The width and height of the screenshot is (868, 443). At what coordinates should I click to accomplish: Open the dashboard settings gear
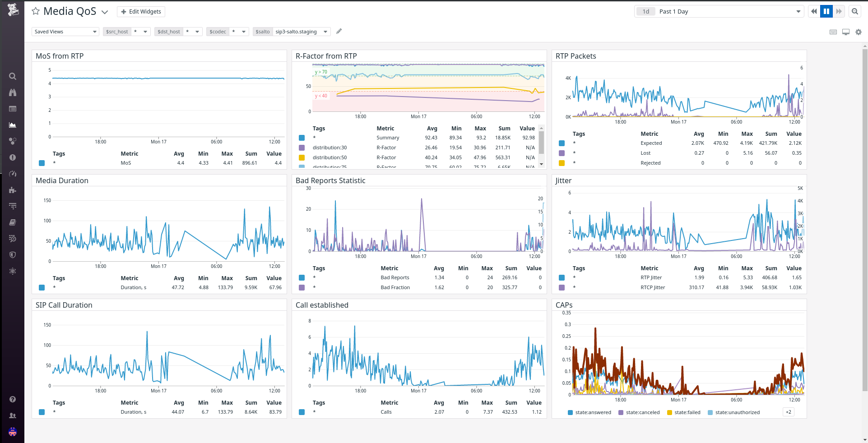[x=858, y=32]
